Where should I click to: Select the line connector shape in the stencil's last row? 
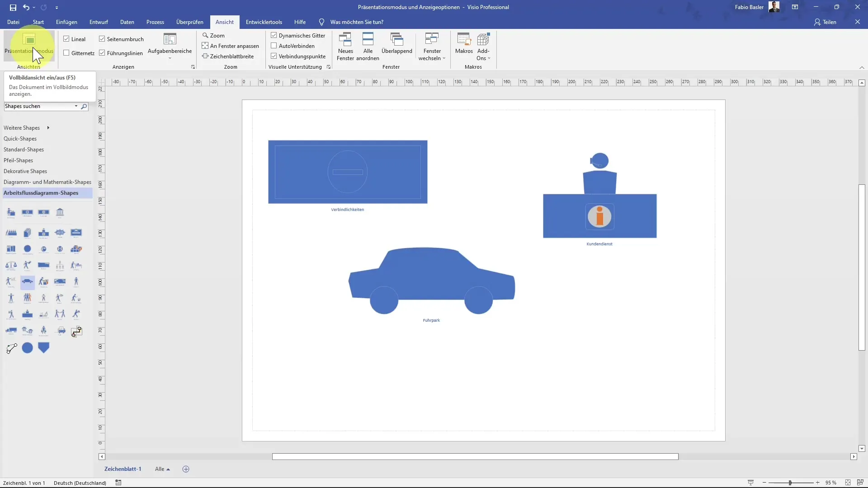(x=11, y=348)
